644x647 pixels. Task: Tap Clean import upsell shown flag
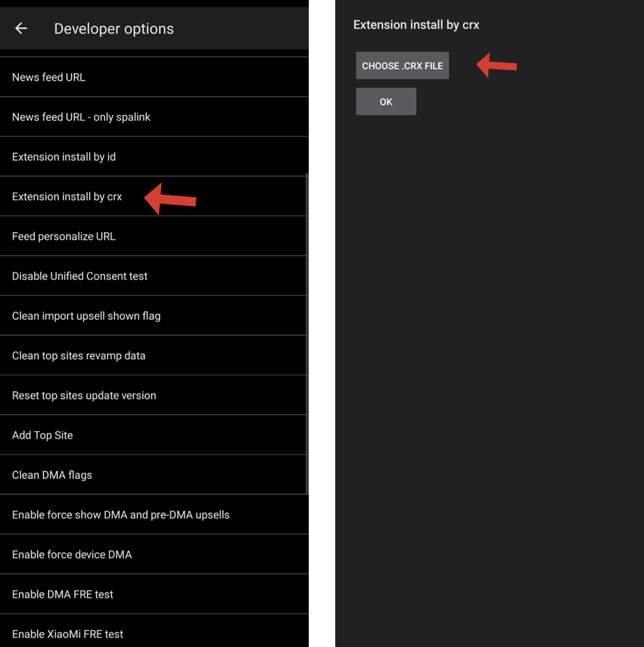click(x=154, y=316)
